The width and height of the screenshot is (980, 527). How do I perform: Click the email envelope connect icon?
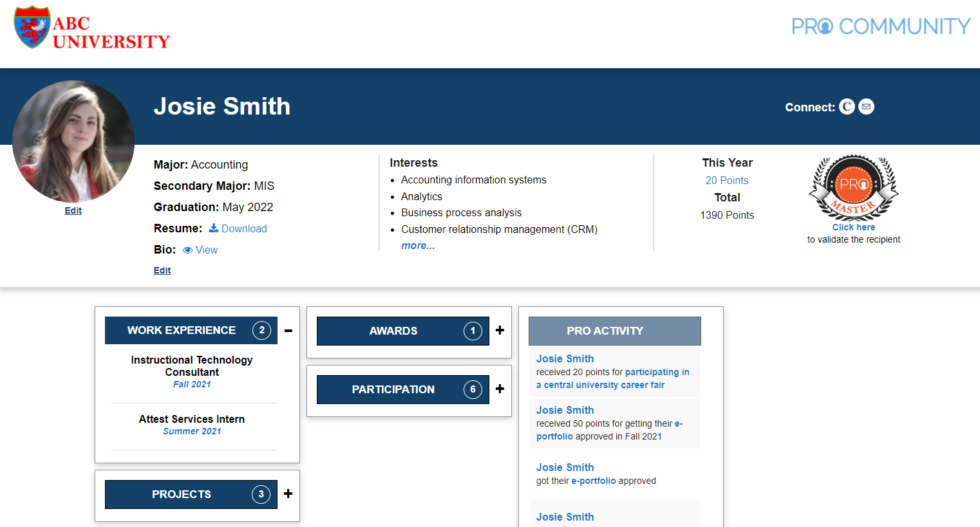click(867, 107)
